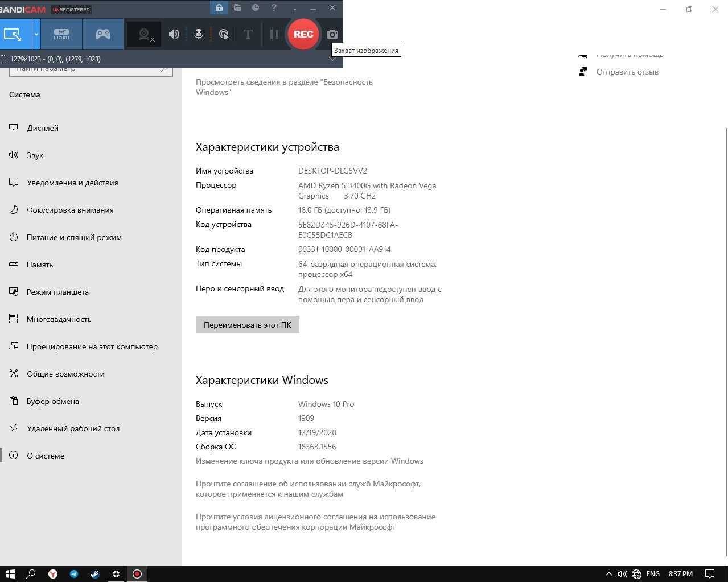Start recording with the REC button
The image size is (728, 582).
[303, 34]
